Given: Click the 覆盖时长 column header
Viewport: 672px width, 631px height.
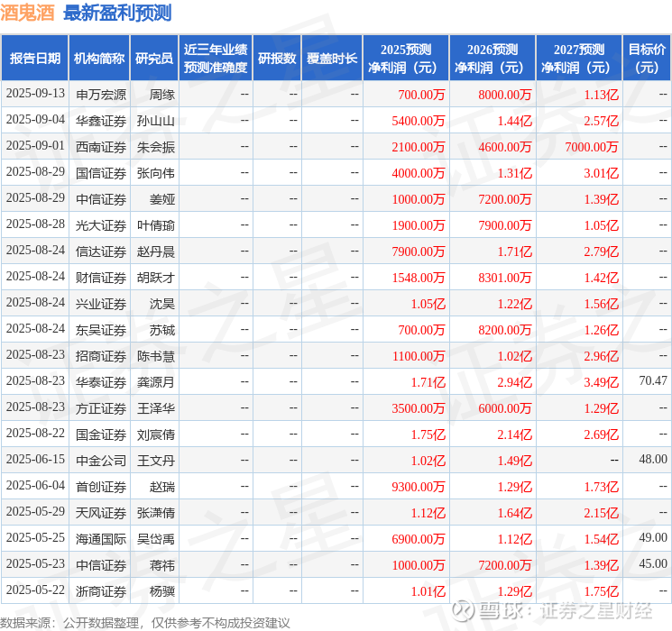Looking at the screenshot, I should pyautogui.click(x=332, y=59).
